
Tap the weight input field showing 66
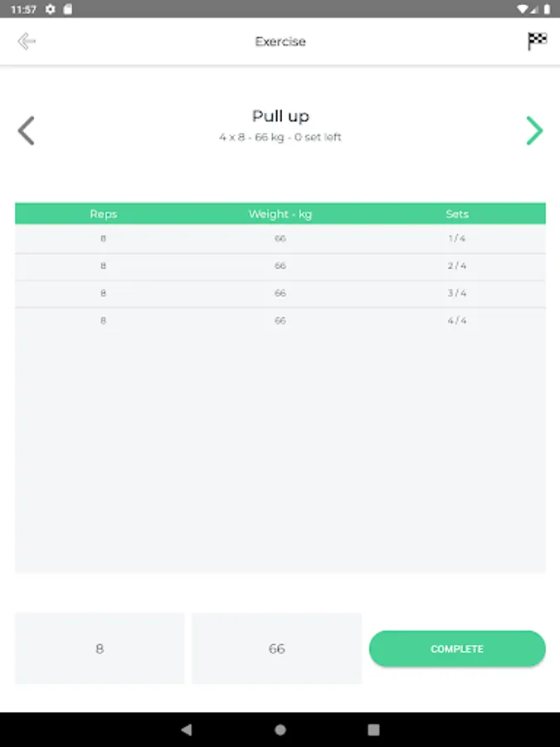pyautogui.click(x=276, y=648)
